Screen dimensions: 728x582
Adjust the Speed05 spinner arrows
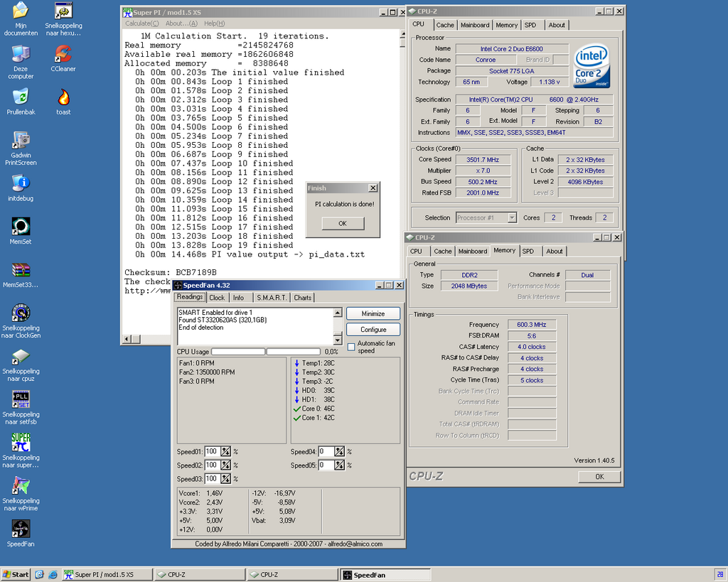click(x=339, y=465)
